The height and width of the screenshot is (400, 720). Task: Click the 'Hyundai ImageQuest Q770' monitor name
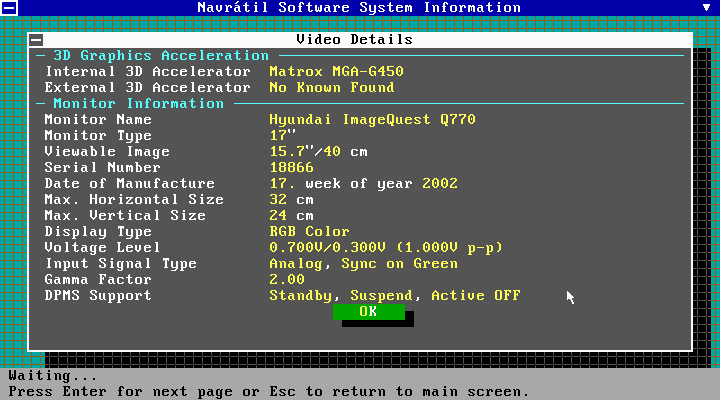tap(372, 120)
